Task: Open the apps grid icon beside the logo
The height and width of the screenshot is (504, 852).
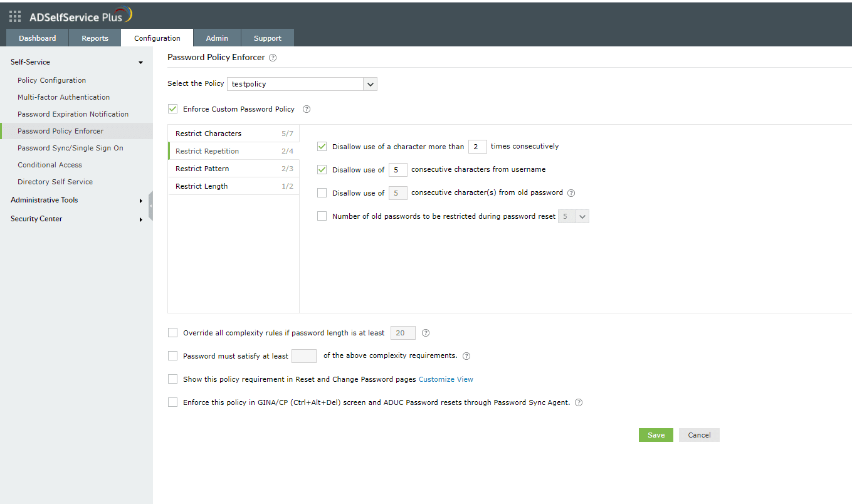Action: (15, 17)
